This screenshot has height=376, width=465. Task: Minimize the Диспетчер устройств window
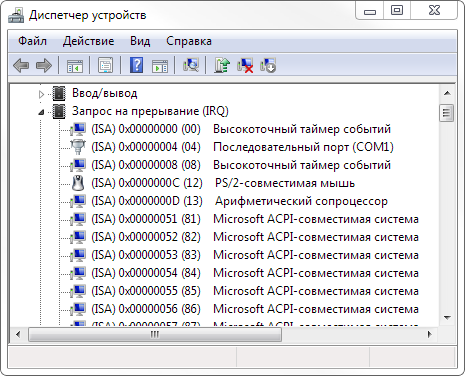click(x=370, y=11)
